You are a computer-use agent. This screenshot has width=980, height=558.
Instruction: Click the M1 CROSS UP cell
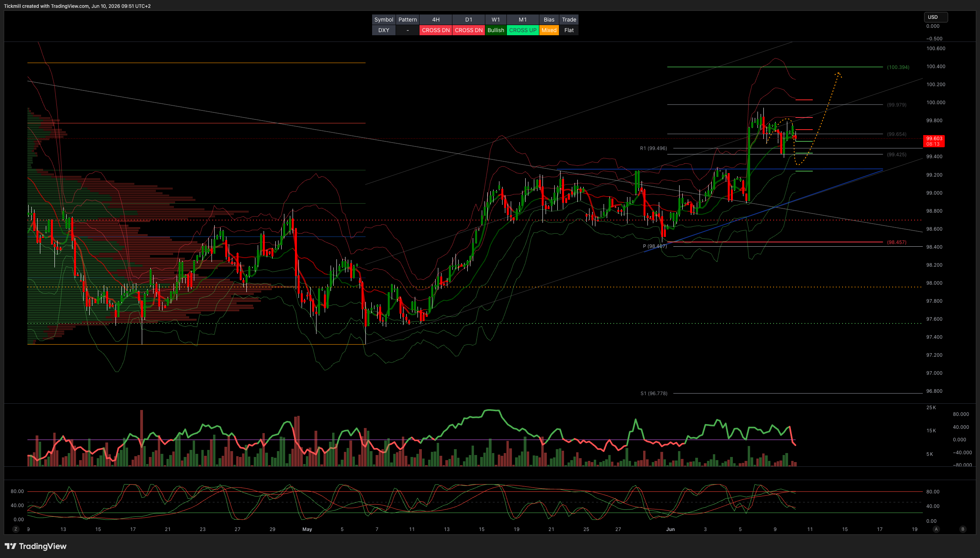(x=523, y=30)
